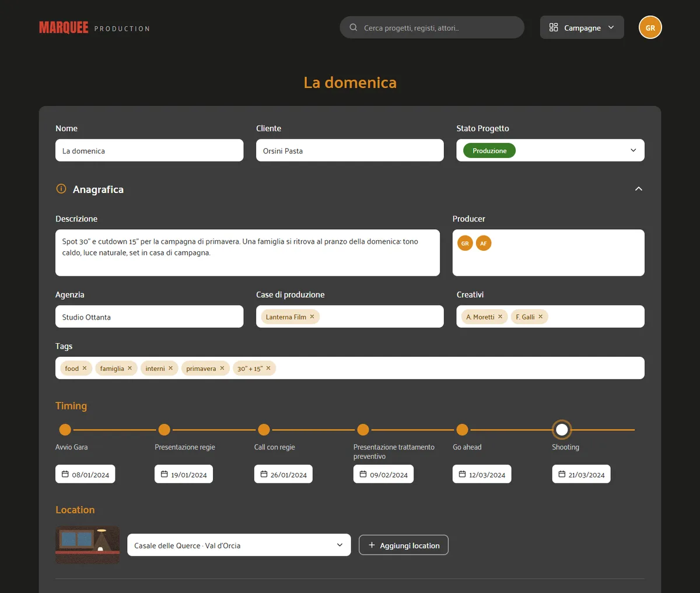Click the Avvio Gara timeline dot

pyautogui.click(x=65, y=430)
